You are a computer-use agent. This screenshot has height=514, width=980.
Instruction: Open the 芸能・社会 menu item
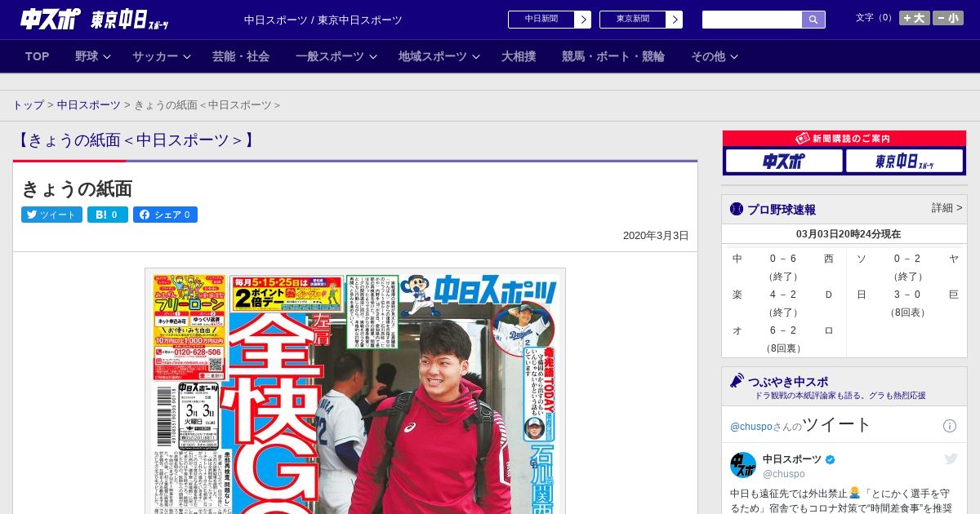(241, 56)
